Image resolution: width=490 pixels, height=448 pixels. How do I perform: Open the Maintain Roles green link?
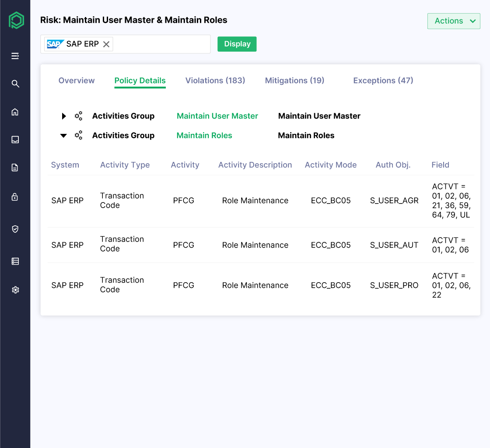tap(204, 135)
